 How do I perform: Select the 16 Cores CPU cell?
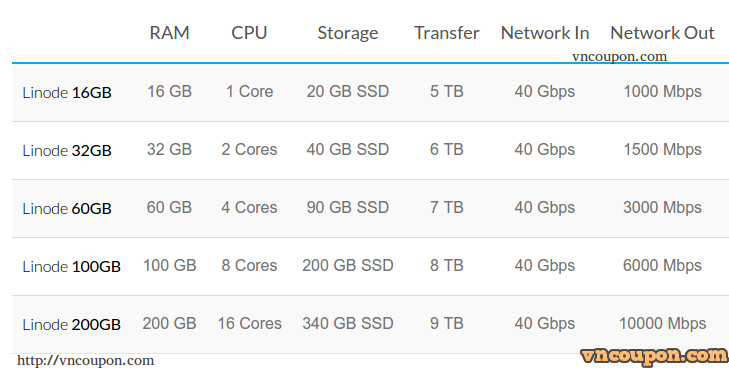point(250,323)
